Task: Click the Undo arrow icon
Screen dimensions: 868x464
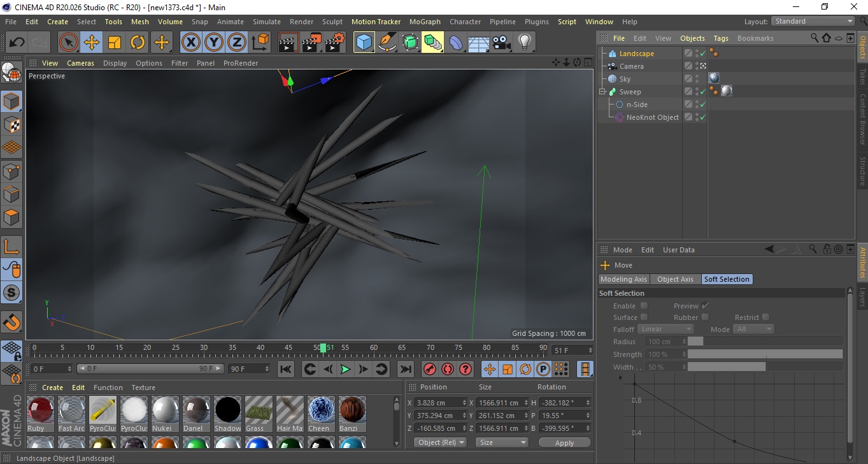Action: [x=17, y=43]
